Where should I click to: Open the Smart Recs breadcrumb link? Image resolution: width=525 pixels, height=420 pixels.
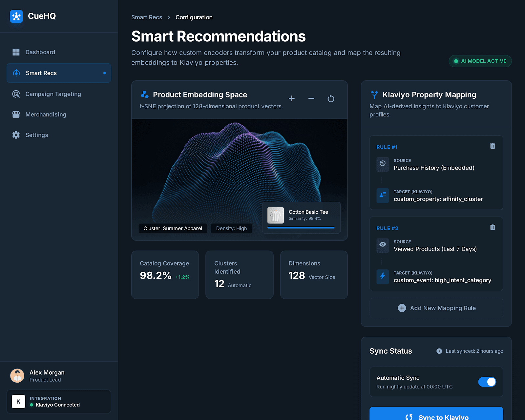click(x=146, y=17)
